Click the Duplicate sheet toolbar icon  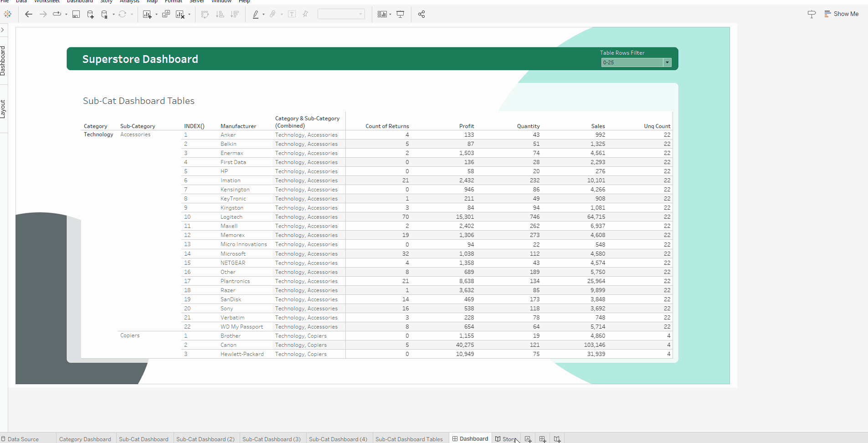click(165, 14)
